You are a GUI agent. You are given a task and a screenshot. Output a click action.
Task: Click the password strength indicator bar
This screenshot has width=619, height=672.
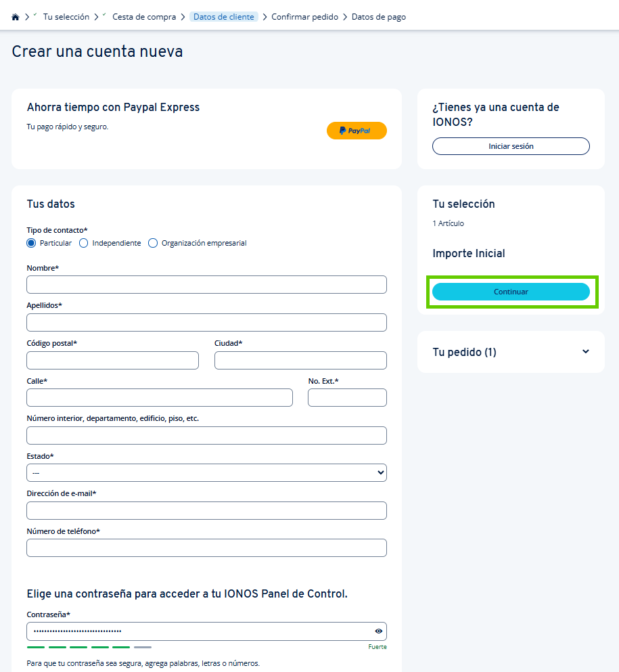[x=88, y=647]
